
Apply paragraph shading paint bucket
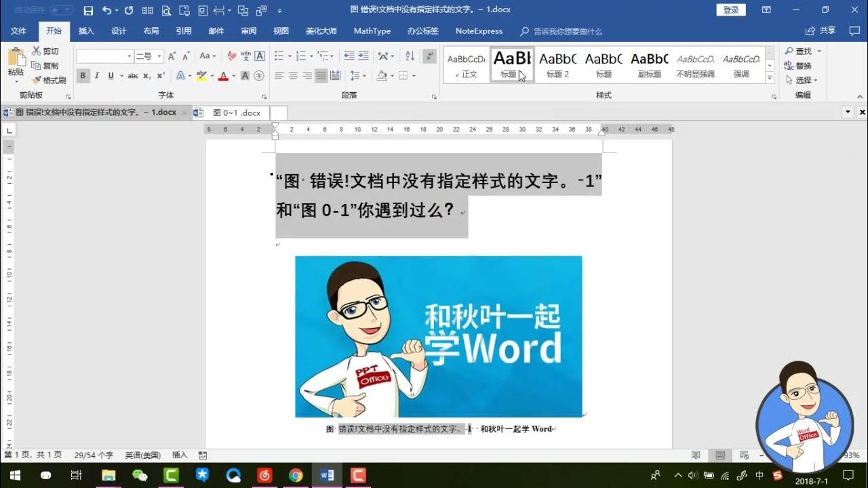382,76
